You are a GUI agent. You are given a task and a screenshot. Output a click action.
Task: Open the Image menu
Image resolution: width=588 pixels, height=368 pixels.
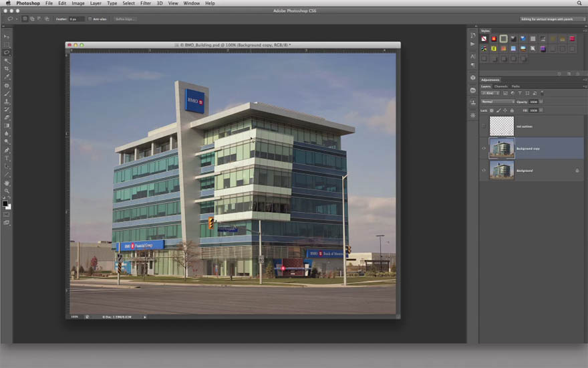[x=78, y=3]
